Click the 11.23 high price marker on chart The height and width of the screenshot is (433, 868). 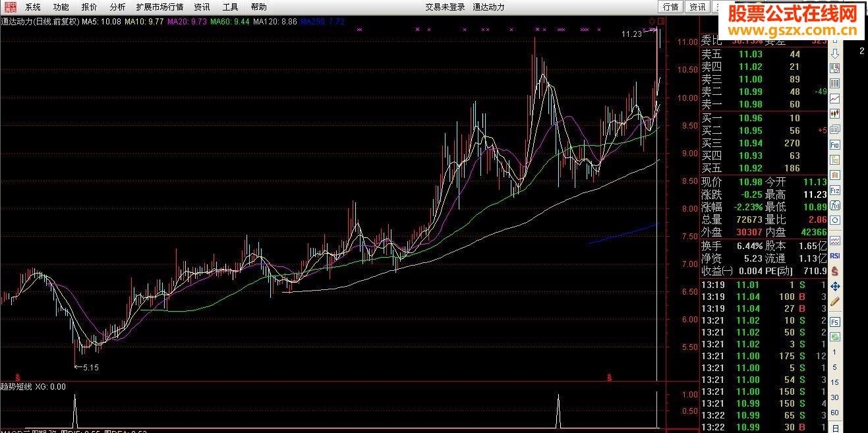point(631,34)
